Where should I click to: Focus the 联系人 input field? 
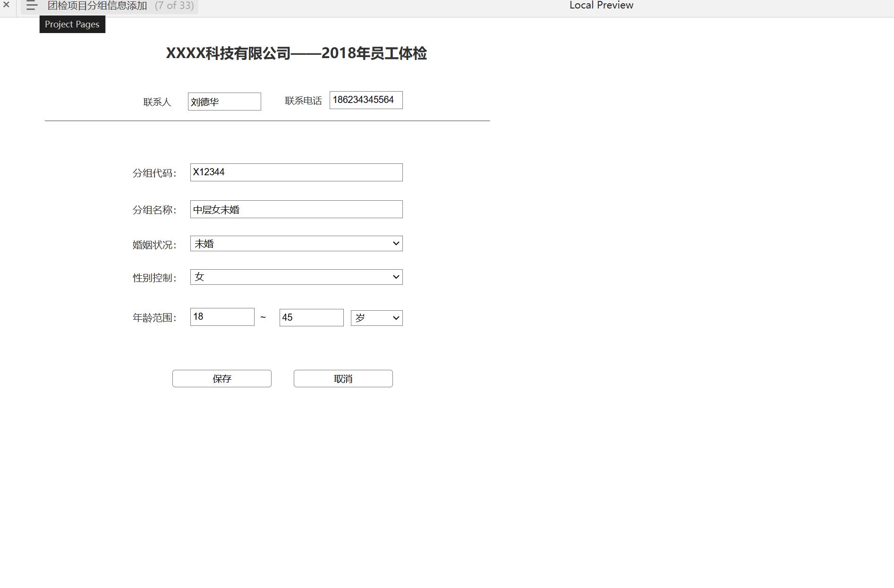pyautogui.click(x=224, y=102)
